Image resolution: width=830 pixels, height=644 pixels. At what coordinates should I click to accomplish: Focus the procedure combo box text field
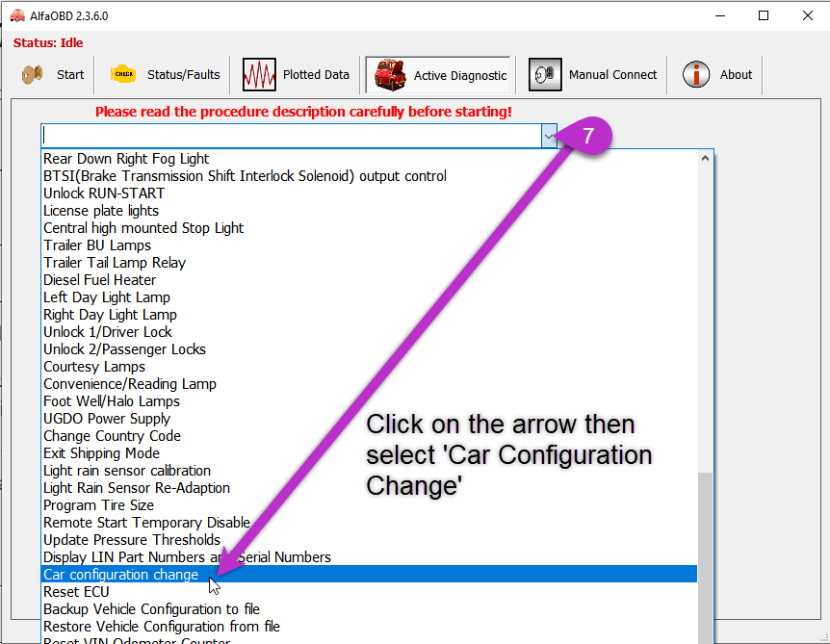tap(291, 136)
